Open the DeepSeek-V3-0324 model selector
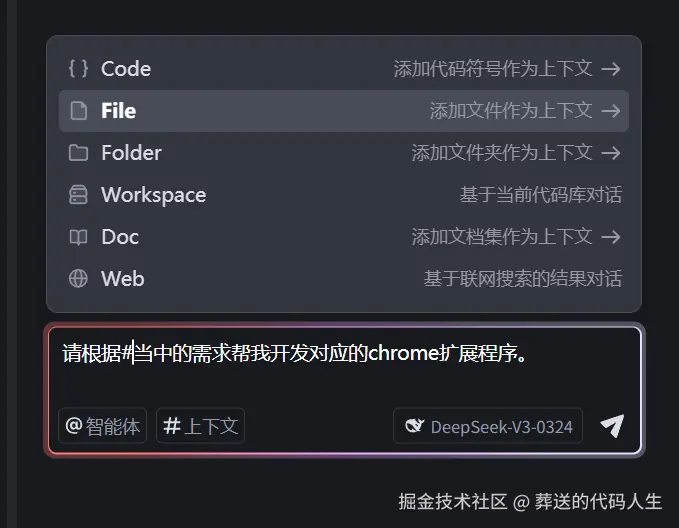 489,427
